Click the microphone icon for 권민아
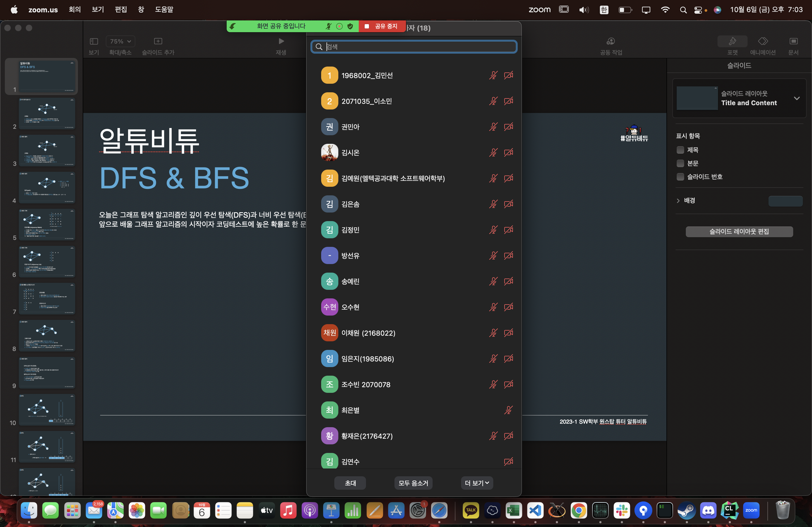812x527 pixels. 493,127
